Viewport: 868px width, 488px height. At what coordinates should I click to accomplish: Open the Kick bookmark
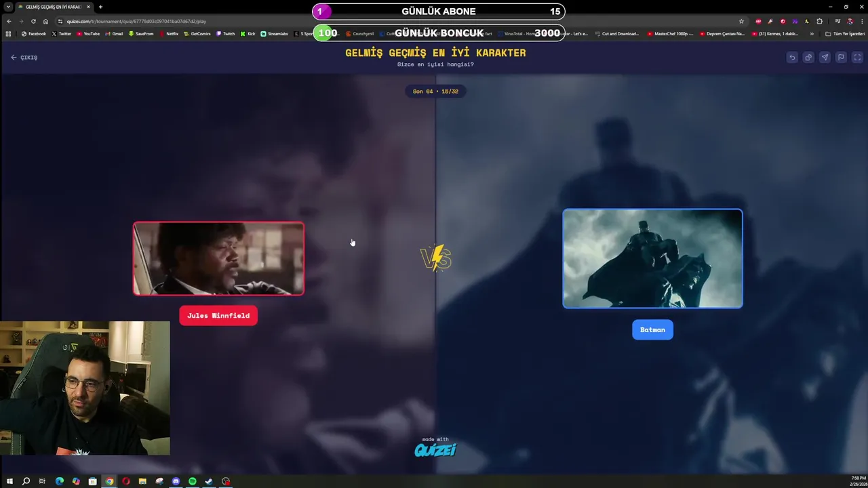[x=248, y=33]
